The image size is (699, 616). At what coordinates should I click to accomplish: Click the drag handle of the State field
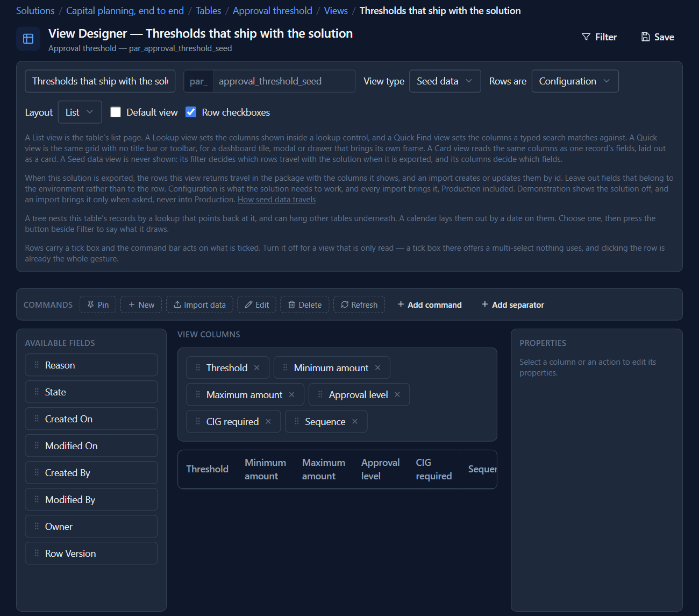tap(37, 392)
